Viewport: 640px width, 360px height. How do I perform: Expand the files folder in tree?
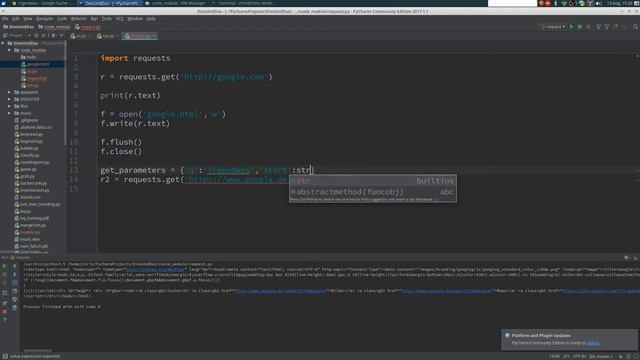click(x=9, y=106)
